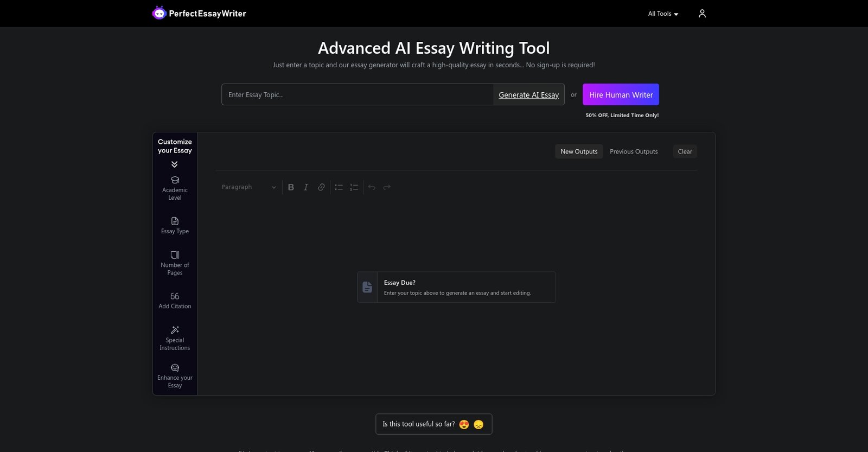
Task: Open the Paragraph style dropdown
Action: click(248, 187)
